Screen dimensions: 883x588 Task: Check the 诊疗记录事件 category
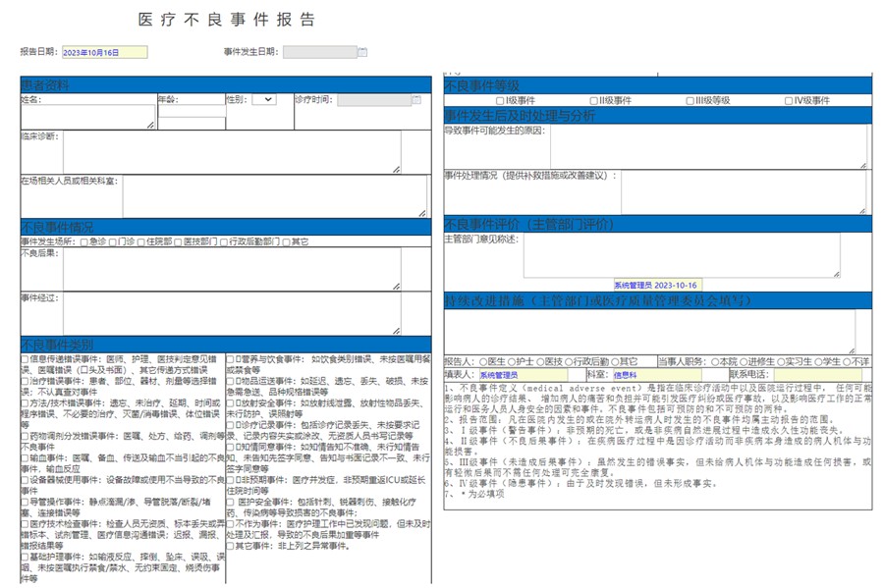(x=230, y=425)
